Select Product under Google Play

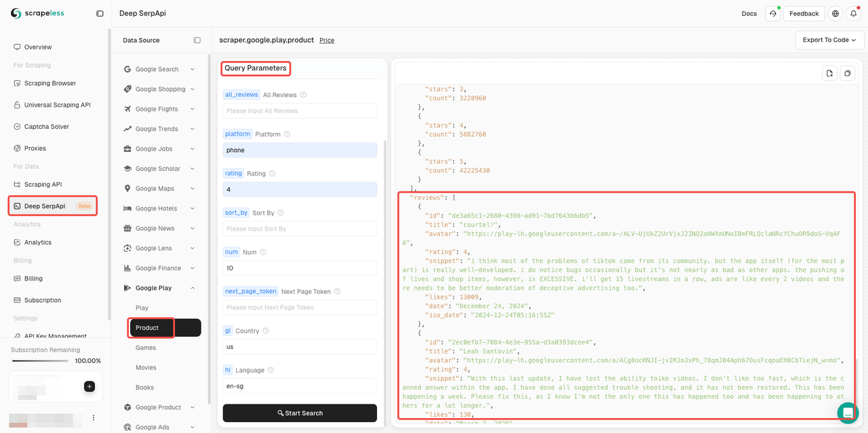(165, 328)
